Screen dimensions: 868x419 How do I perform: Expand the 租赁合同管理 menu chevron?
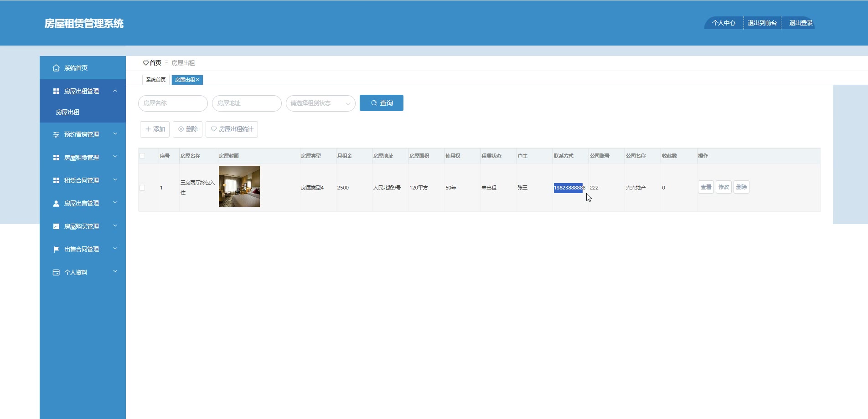click(115, 180)
